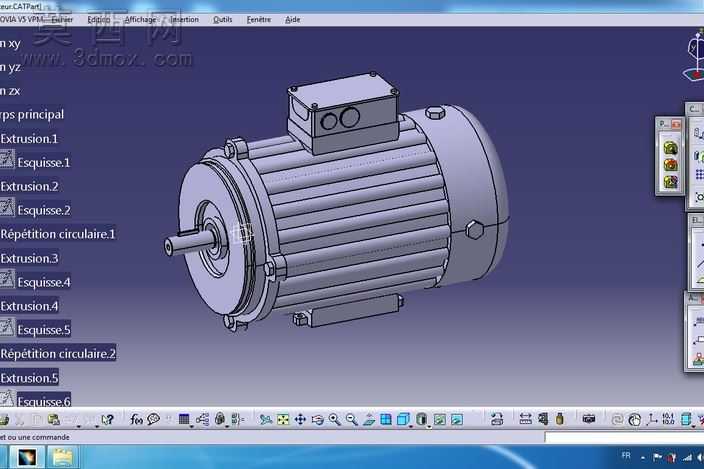
Task: Open the Affichage menu
Action: (x=140, y=20)
